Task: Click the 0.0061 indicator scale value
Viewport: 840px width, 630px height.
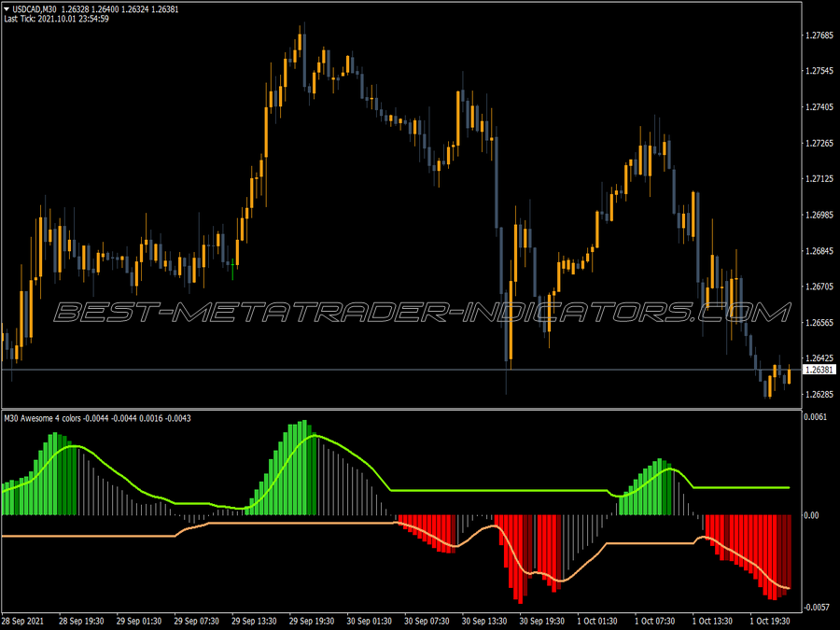Action: pos(816,417)
